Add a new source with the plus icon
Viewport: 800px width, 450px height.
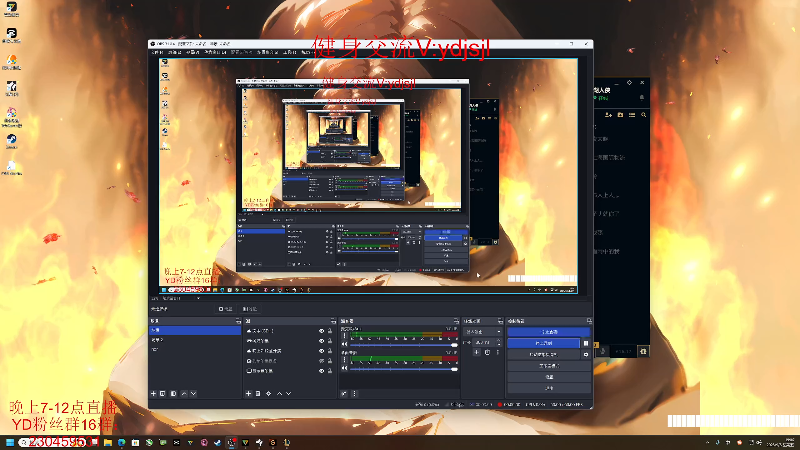(x=248, y=393)
